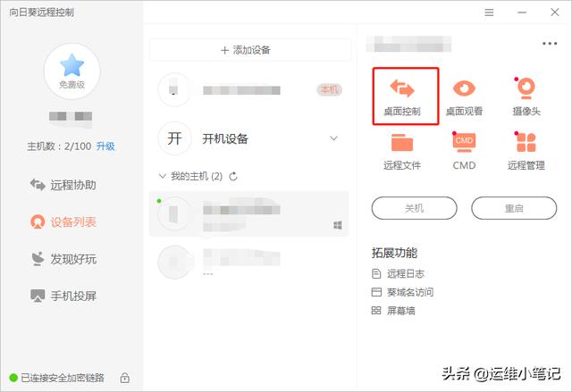Click the 开机设备 round 开 icon

(175, 138)
